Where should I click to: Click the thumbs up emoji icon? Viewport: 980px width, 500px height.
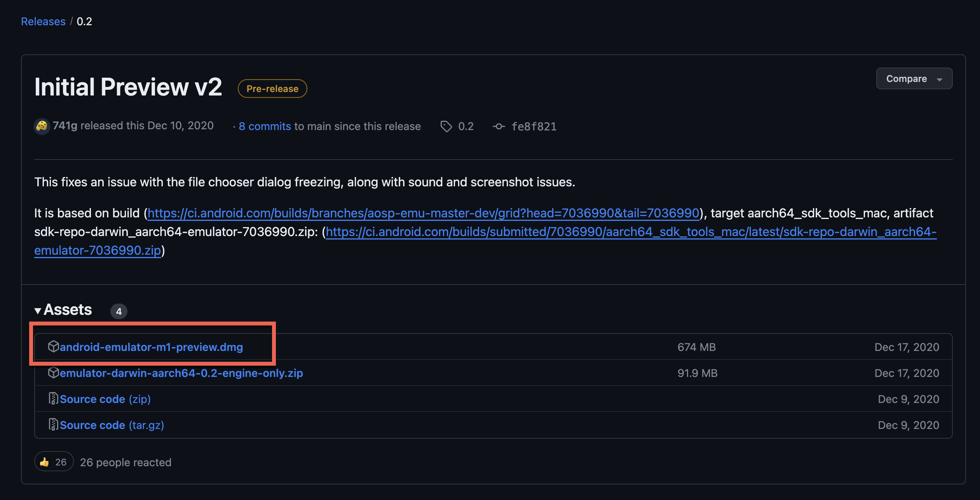(45, 462)
